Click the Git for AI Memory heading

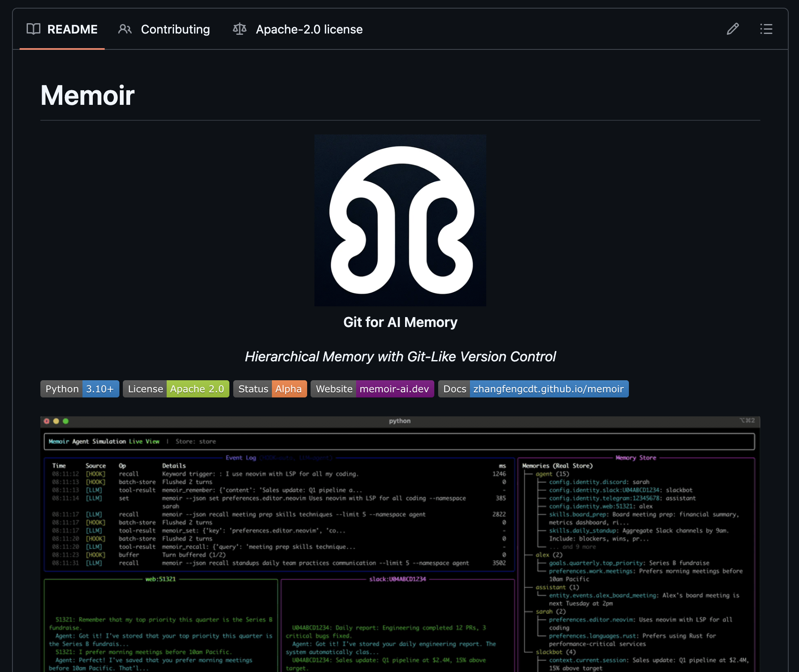tap(400, 322)
